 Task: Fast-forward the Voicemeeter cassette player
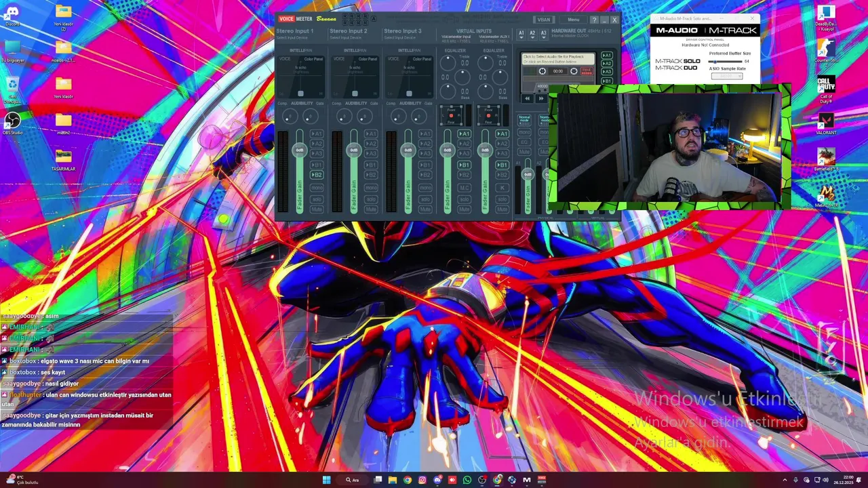[x=541, y=98]
